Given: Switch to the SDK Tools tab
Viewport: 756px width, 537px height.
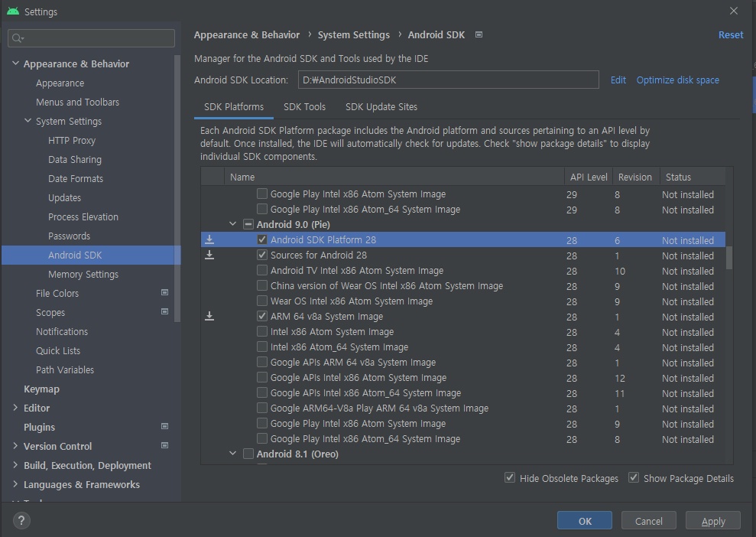Looking at the screenshot, I should 304,106.
